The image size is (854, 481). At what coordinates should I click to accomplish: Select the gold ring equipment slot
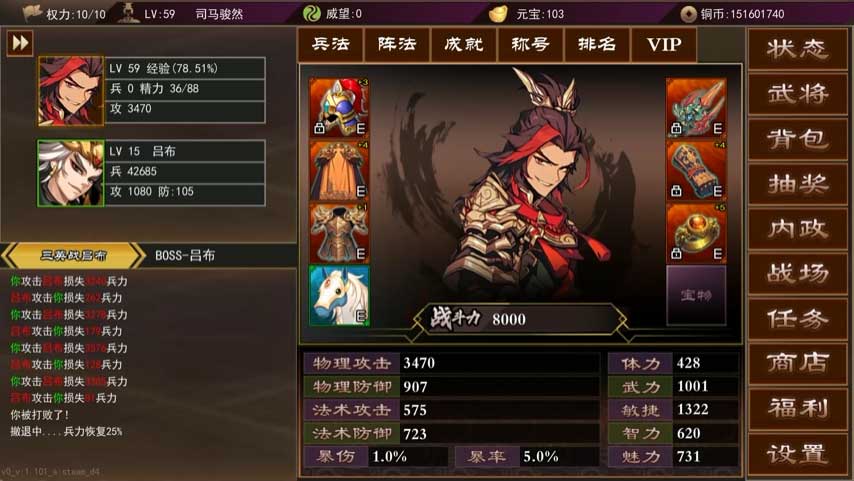(x=696, y=233)
